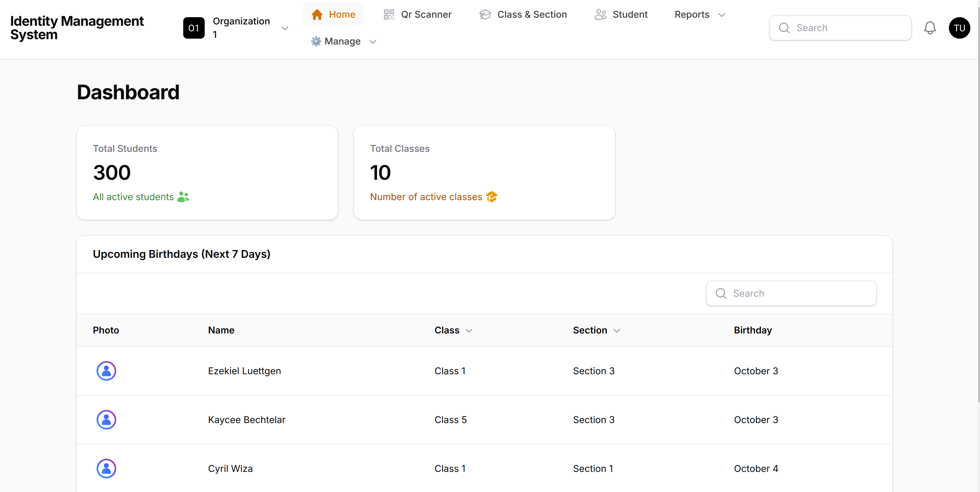Viewport: 980px width, 492px height.
Task: Click the Home icon
Action: click(317, 14)
